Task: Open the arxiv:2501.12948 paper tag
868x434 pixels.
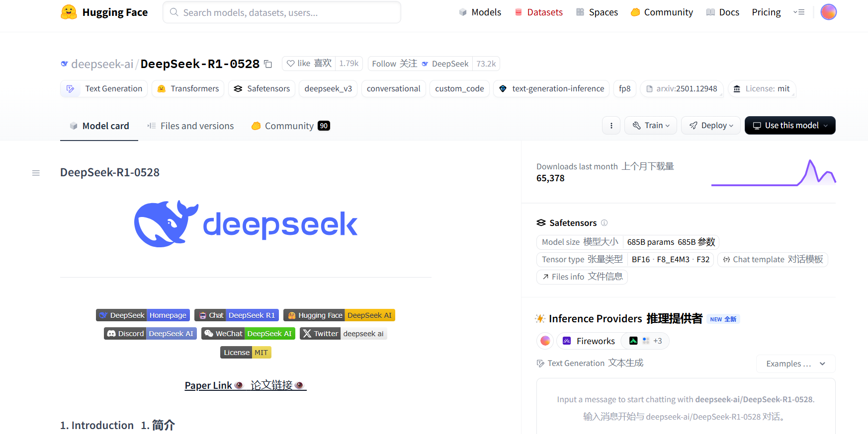Action: [682, 88]
